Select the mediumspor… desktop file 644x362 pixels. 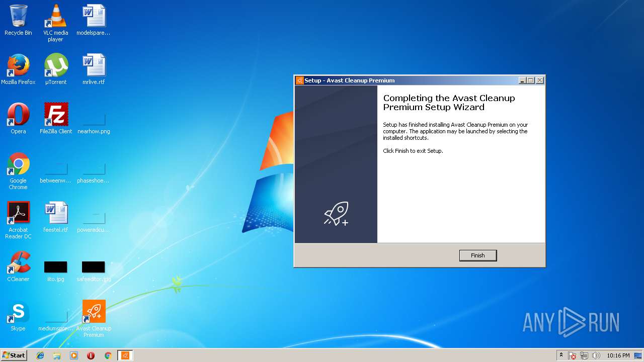[x=56, y=322]
